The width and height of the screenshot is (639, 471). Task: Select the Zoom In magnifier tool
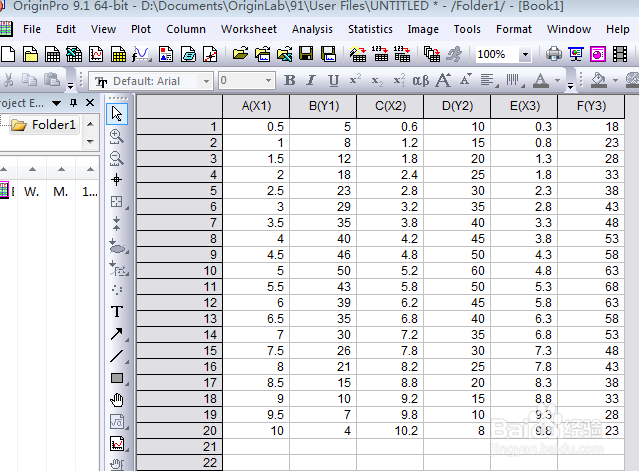[x=117, y=137]
